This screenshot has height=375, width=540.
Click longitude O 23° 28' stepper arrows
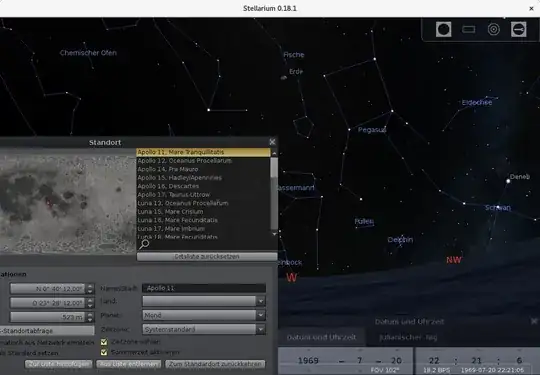click(x=90, y=303)
